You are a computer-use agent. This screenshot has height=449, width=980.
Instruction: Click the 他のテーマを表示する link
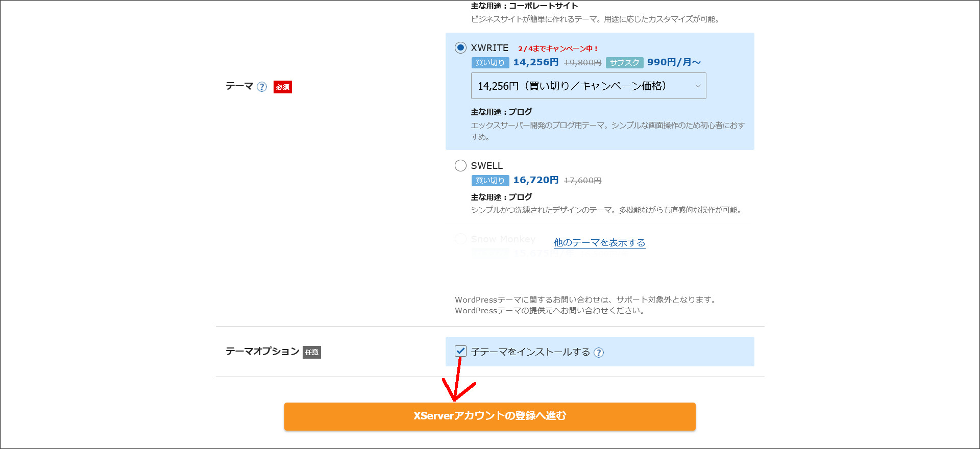(x=599, y=243)
